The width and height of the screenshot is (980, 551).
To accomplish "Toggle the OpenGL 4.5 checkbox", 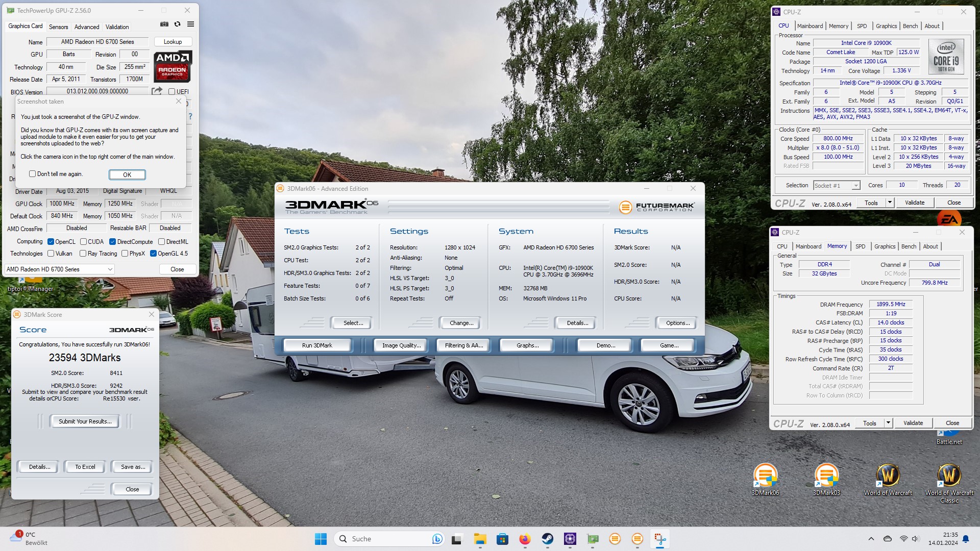I will click(153, 254).
